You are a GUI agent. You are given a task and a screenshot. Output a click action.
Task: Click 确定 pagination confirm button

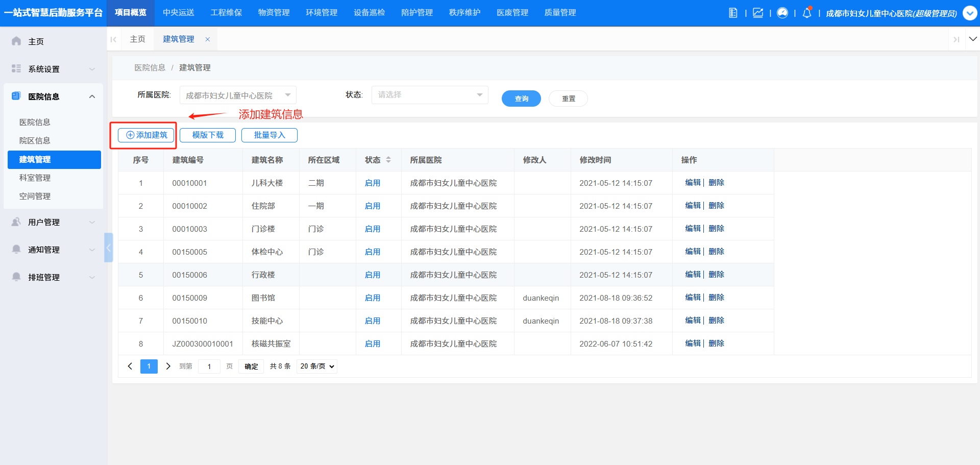pos(251,366)
